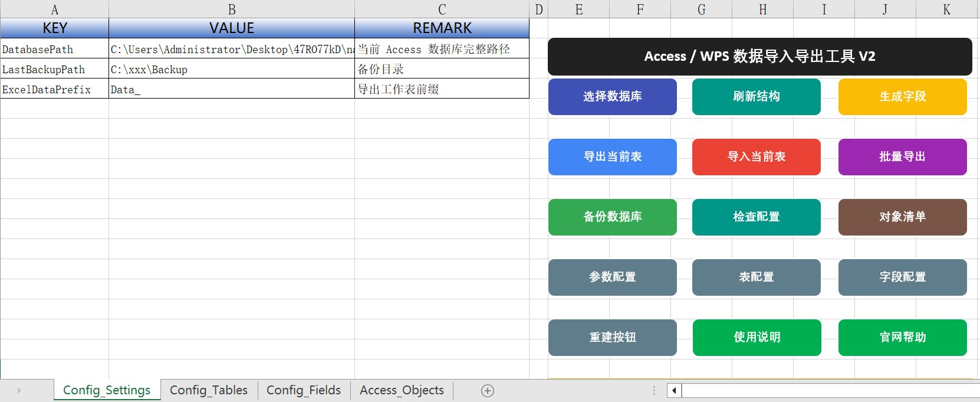Select column C header
The width and height of the screenshot is (980, 402).
(x=442, y=9)
